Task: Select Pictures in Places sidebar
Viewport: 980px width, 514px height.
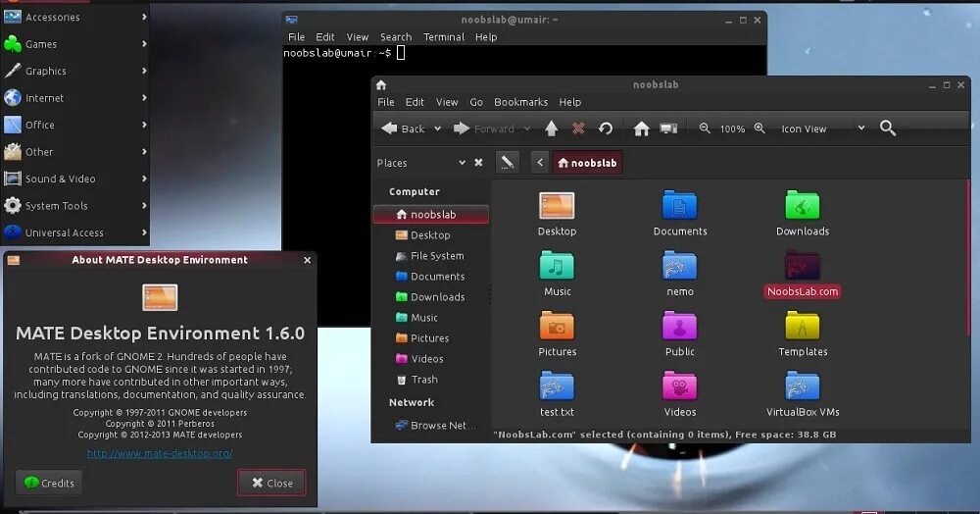Action: click(x=431, y=338)
